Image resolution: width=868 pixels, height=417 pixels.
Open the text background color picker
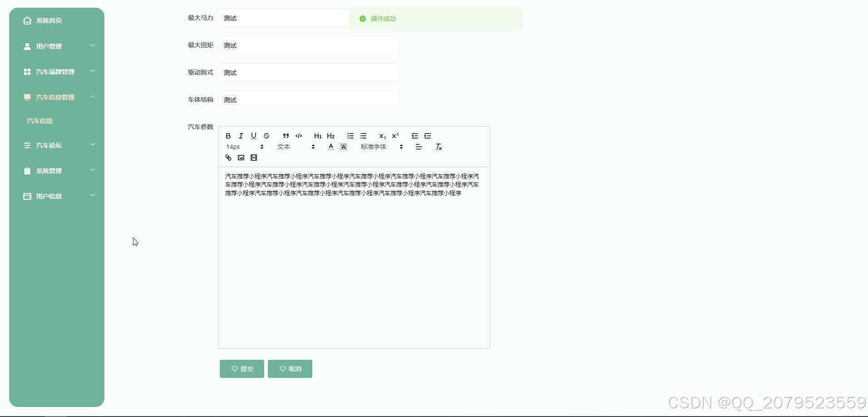click(344, 147)
